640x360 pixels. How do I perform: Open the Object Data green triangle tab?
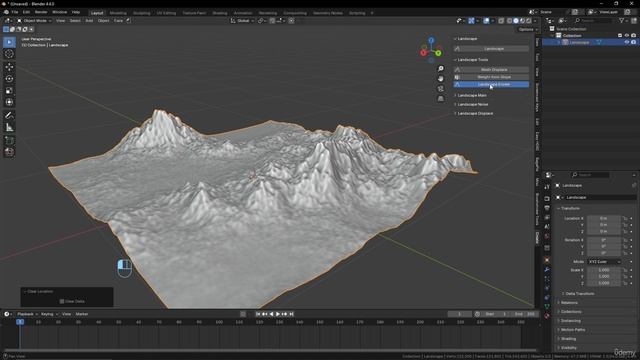pos(547,306)
